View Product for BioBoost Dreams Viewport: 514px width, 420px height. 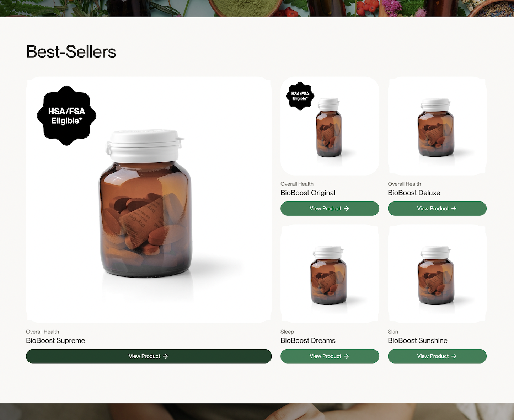pyautogui.click(x=330, y=356)
